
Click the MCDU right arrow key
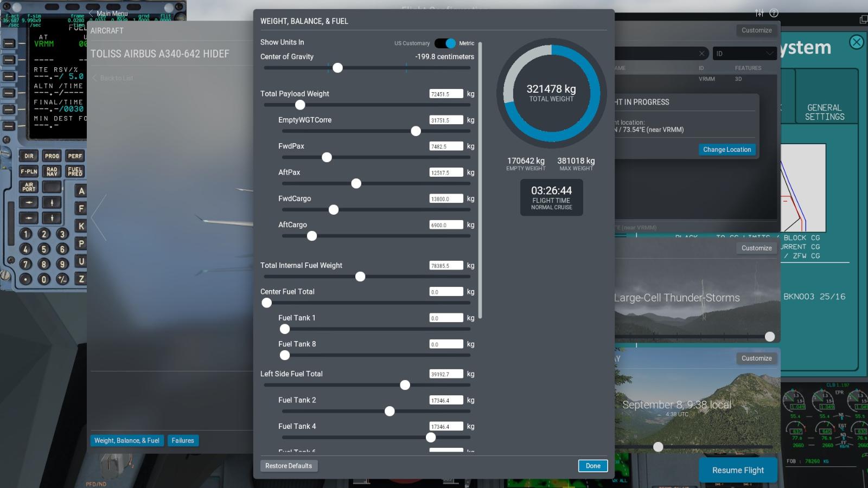click(29, 218)
